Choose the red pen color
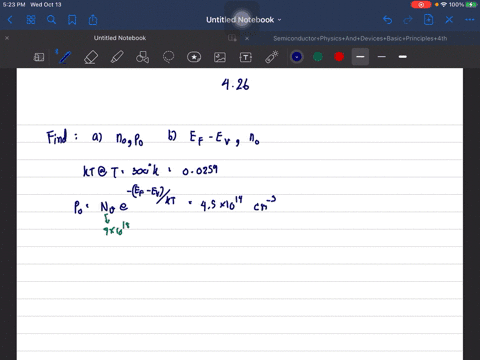The width and height of the screenshot is (480, 360). (x=339, y=57)
